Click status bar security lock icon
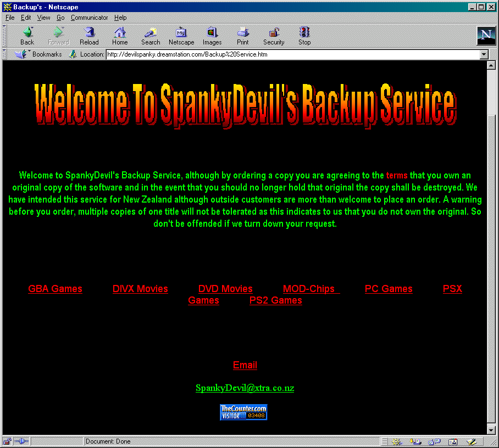The image size is (499, 448). point(7,441)
